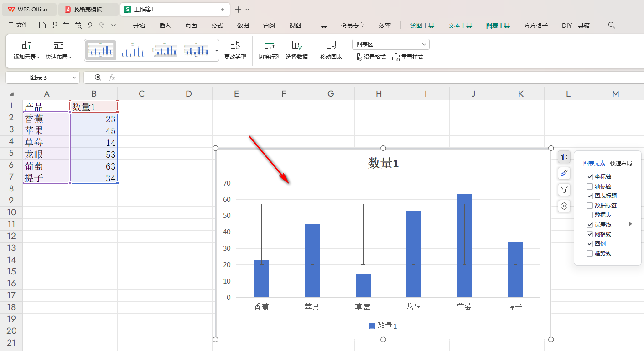
Task: Click the chart settings hexagon side button
Action: click(564, 206)
